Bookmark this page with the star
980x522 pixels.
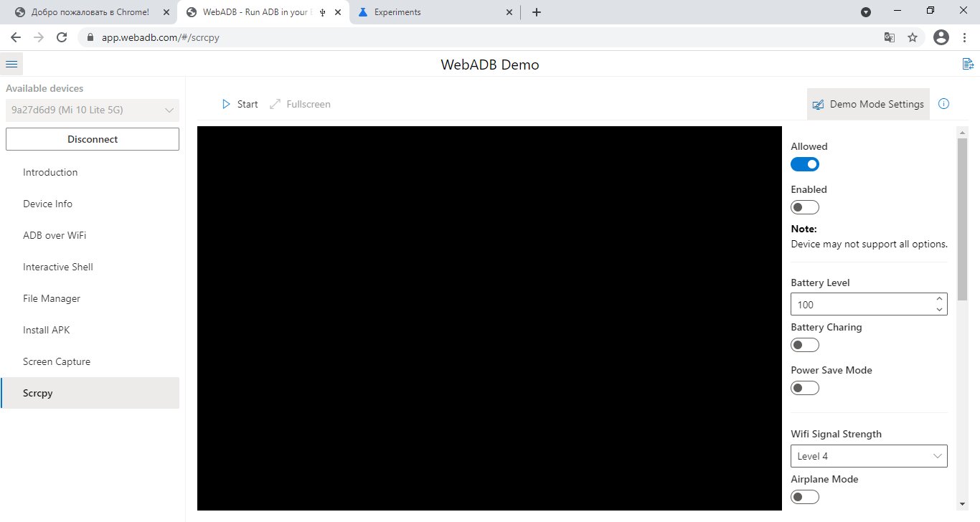pos(913,37)
